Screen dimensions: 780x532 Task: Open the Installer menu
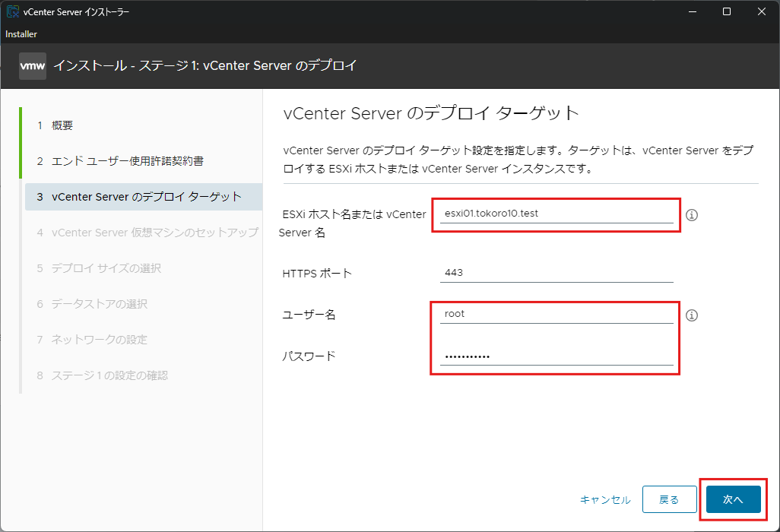tap(21, 33)
